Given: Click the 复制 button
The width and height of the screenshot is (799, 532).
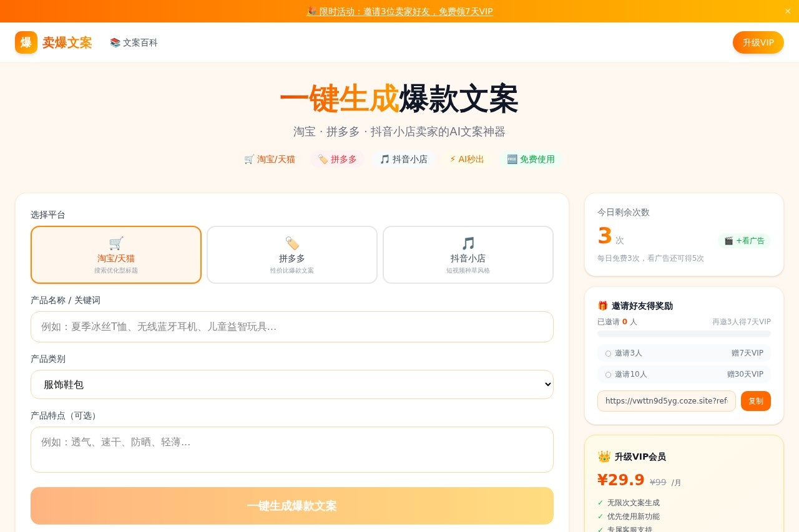Looking at the screenshot, I should tap(756, 401).
